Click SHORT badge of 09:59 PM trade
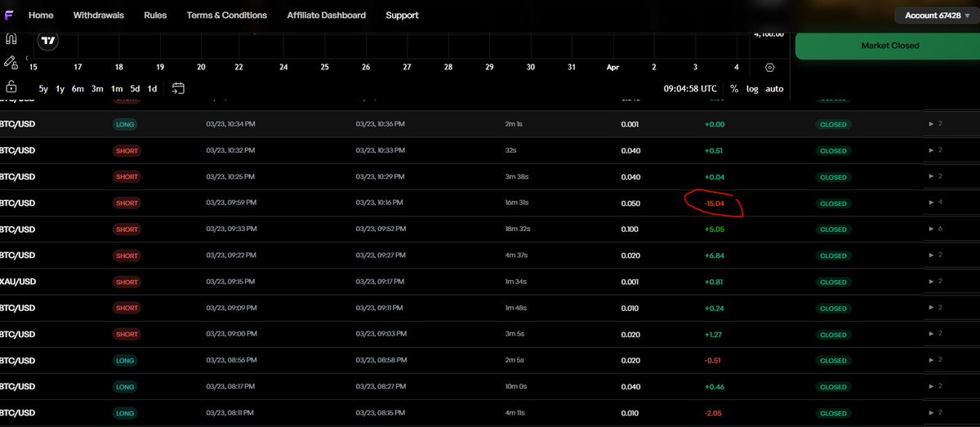This screenshot has width=980, height=427. click(127, 203)
